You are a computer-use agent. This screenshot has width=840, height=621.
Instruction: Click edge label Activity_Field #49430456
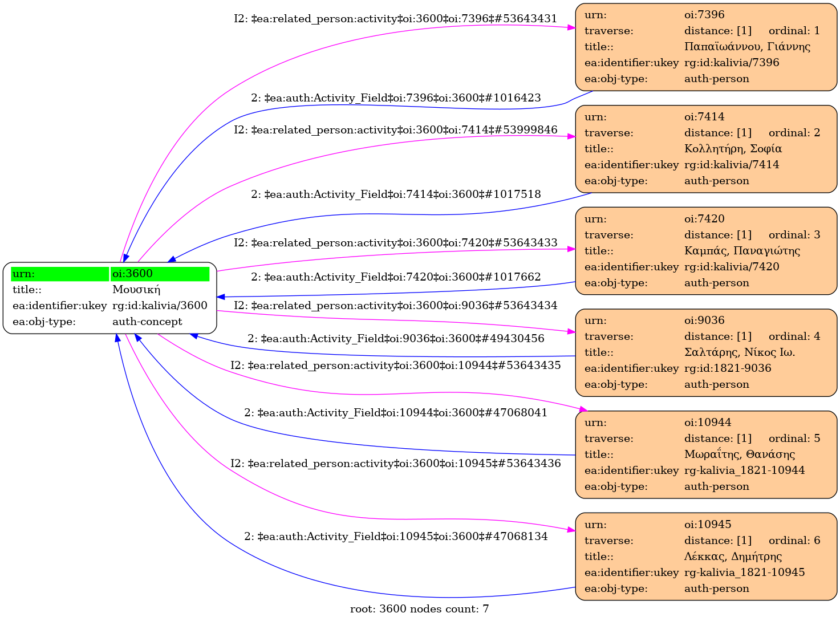click(x=396, y=339)
